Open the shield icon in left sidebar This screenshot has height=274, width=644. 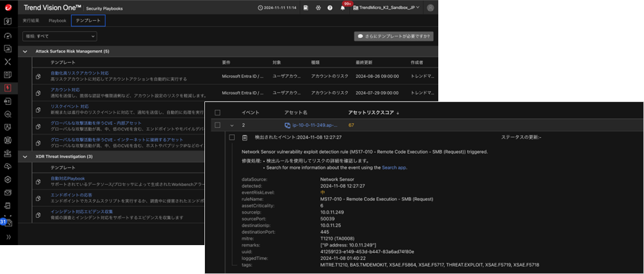[x=8, y=127]
